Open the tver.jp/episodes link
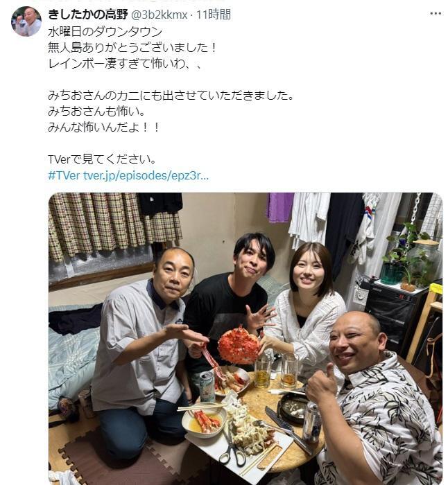This screenshot has width=448, height=485. pos(146,176)
